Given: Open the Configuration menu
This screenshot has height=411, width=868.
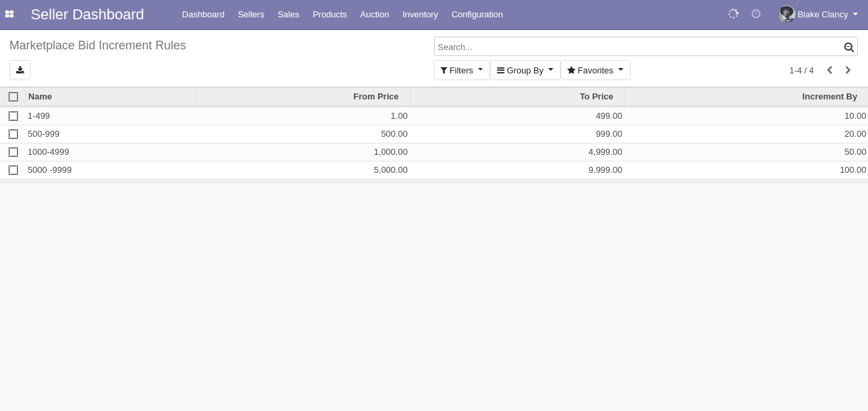Looking at the screenshot, I should (x=477, y=14).
